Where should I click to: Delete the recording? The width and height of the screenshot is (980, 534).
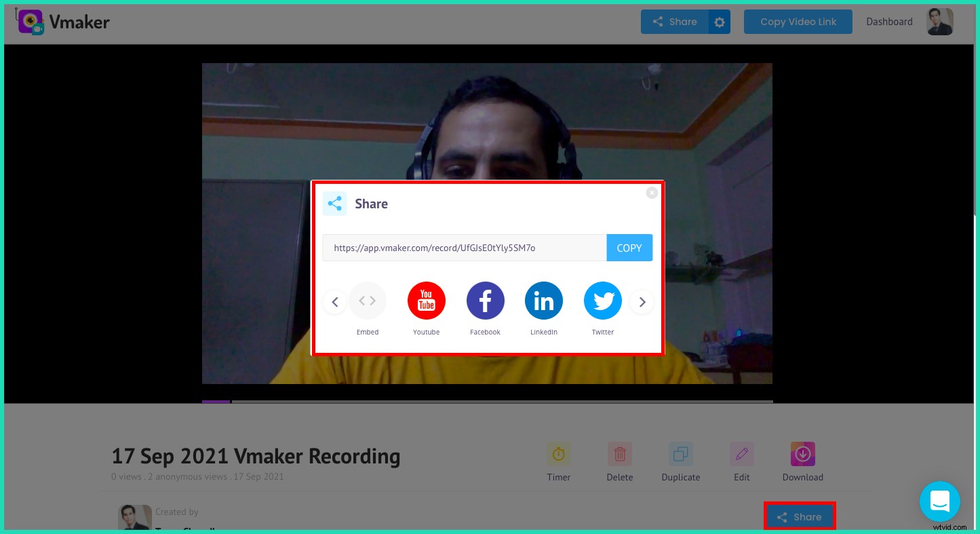pyautogui.click(x=619, y=454)
